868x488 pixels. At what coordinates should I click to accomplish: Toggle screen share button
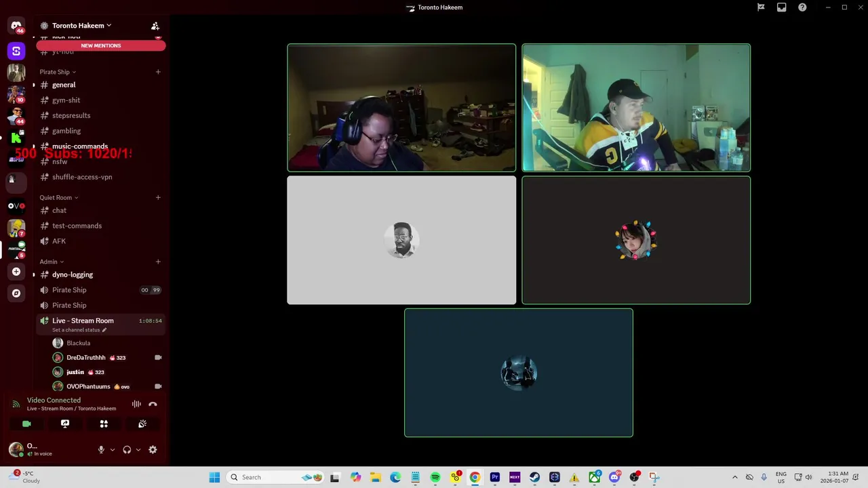[x=65, y=424]
